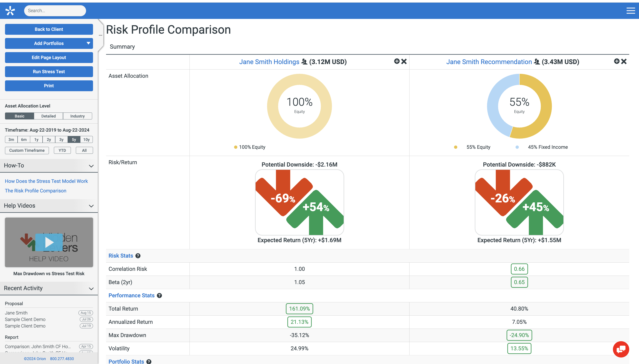Viewport: 639px width, 364px height.
Task: Click the Print button
Action: (49, 86)
